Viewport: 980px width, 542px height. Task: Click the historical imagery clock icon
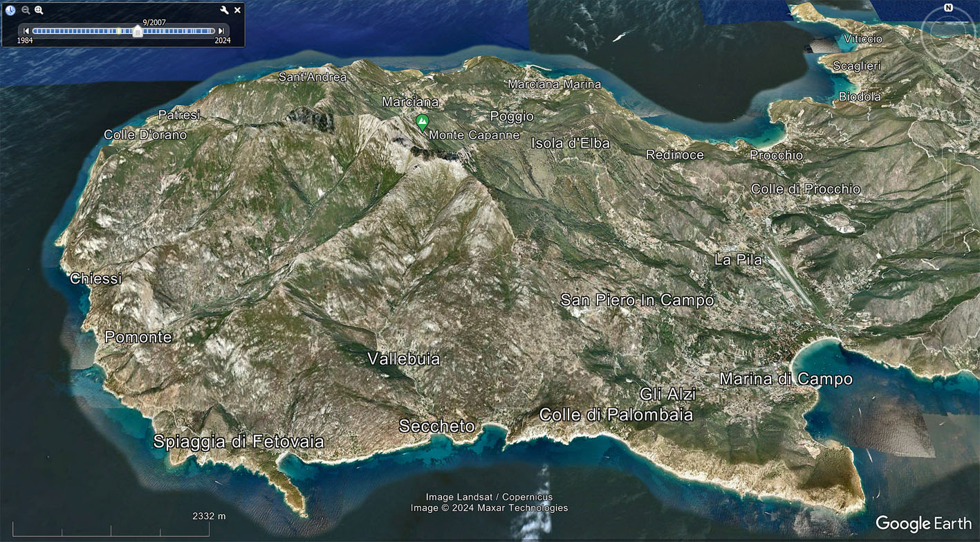[x=10, y=10]
